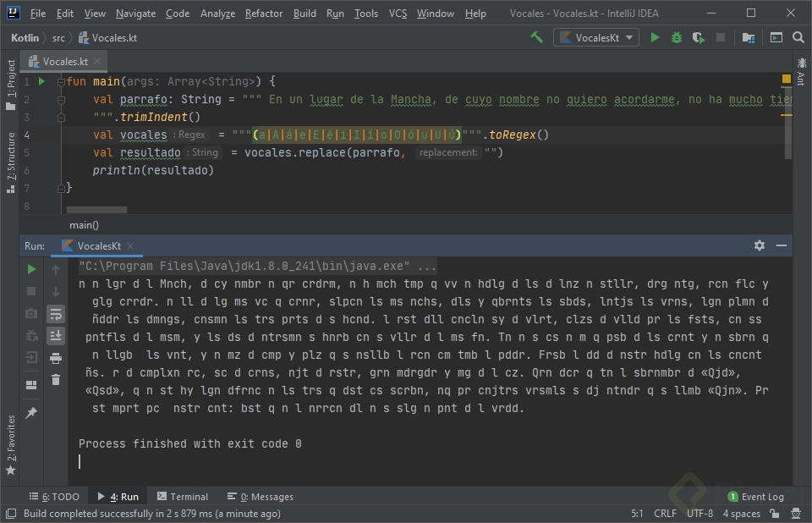Image resolution: width=812 pixels, height=523 pixels.
Task: Toggle tool window bars icon at bottom-left
Action: coord(10,513)
